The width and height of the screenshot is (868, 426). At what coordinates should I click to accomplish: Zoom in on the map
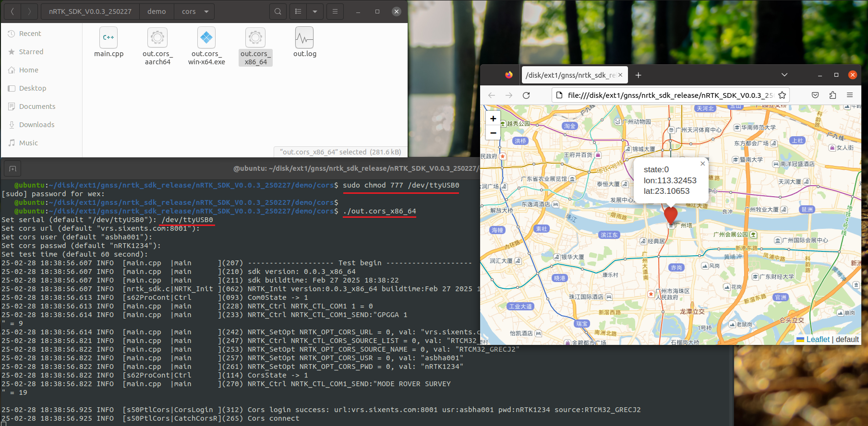click(493, 118)
